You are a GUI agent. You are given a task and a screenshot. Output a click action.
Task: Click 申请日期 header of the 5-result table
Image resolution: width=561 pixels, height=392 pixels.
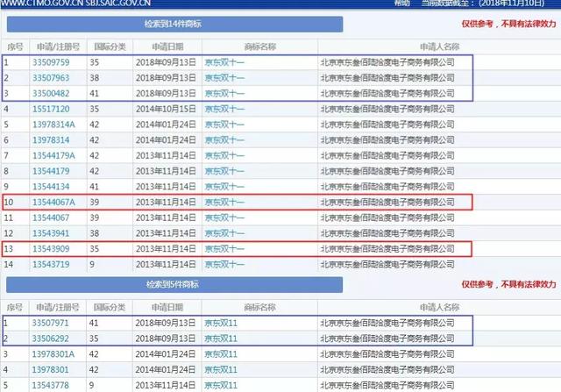(x=167, y=307)
